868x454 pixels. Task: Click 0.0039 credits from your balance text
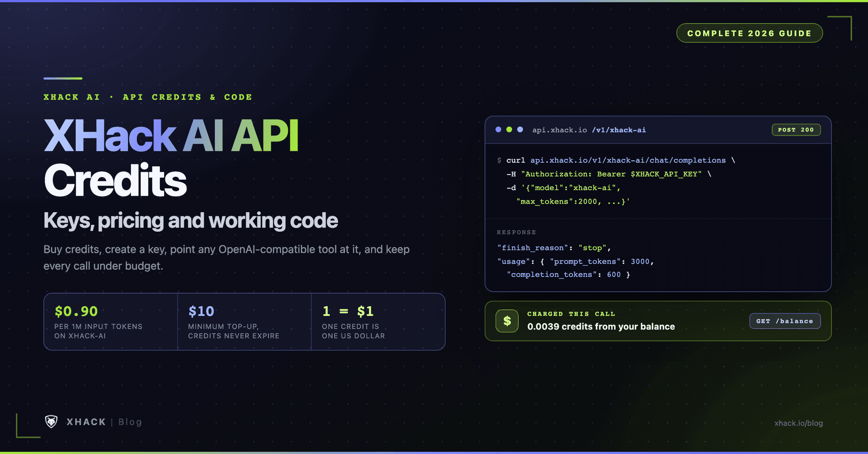(601, 327)
